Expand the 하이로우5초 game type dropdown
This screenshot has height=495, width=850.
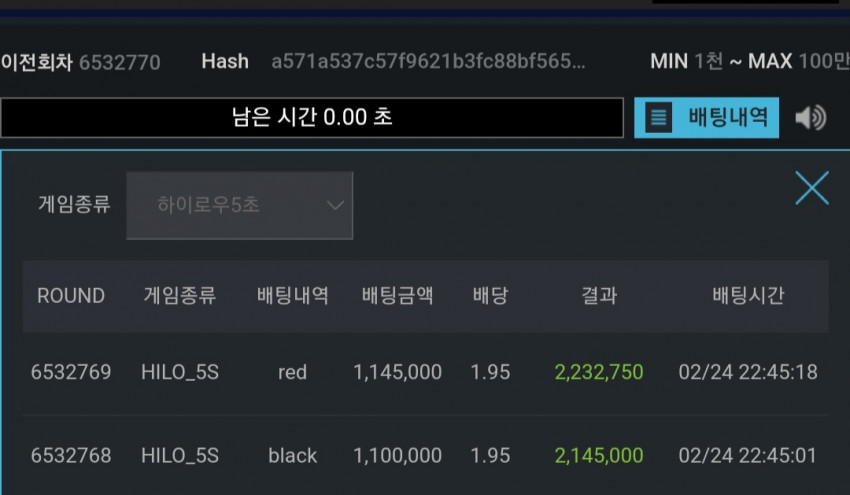[240, 205]
